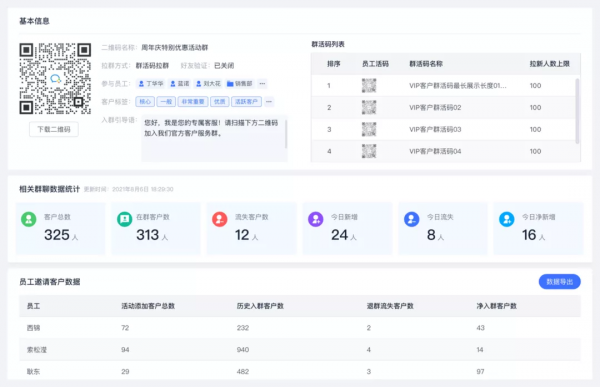Select the 刘大花 employee chip
Viewport: 600px width, 387px height.
(208, 83)
